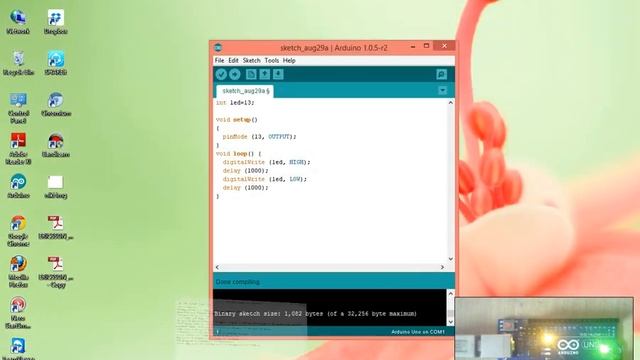Open the shortcut right of Control Panel
This screenshot has height=360, width=640.
click(x=56, y=104)
